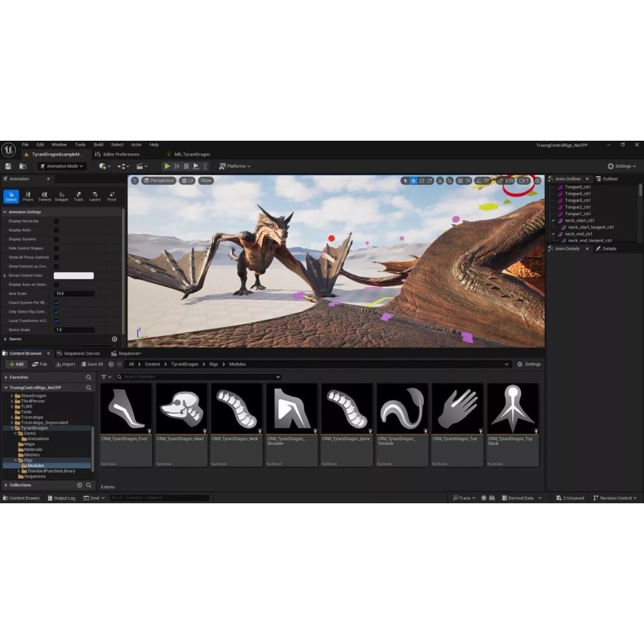Viewport: 644px width, 644px height.
Task: Activate the translate gizmo tool
Action: click(x=413, y=181)
